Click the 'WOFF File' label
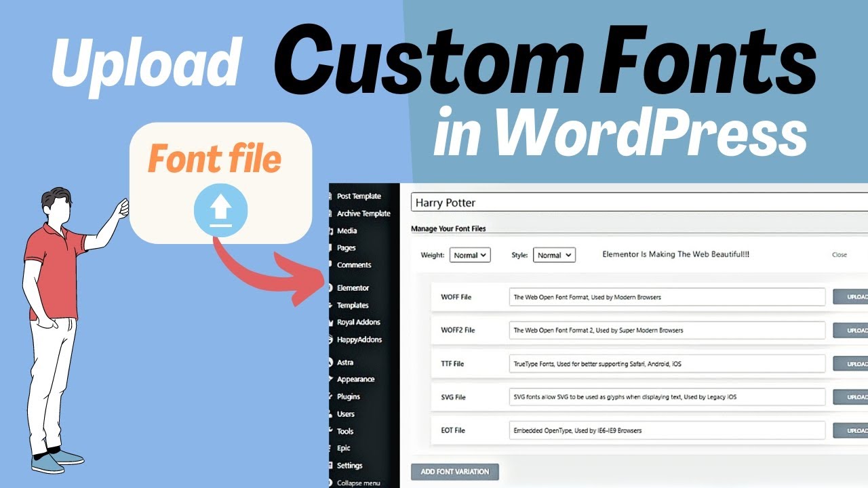This screenshot has height=488, width=868. [456, 298]
